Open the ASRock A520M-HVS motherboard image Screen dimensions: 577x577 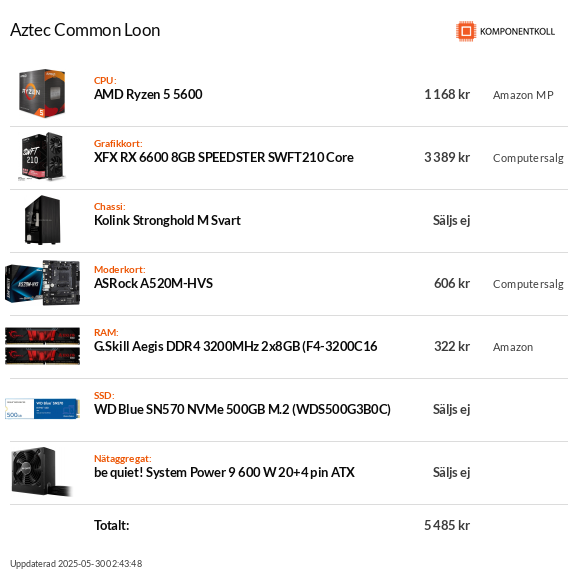click(x=42, y=283)
